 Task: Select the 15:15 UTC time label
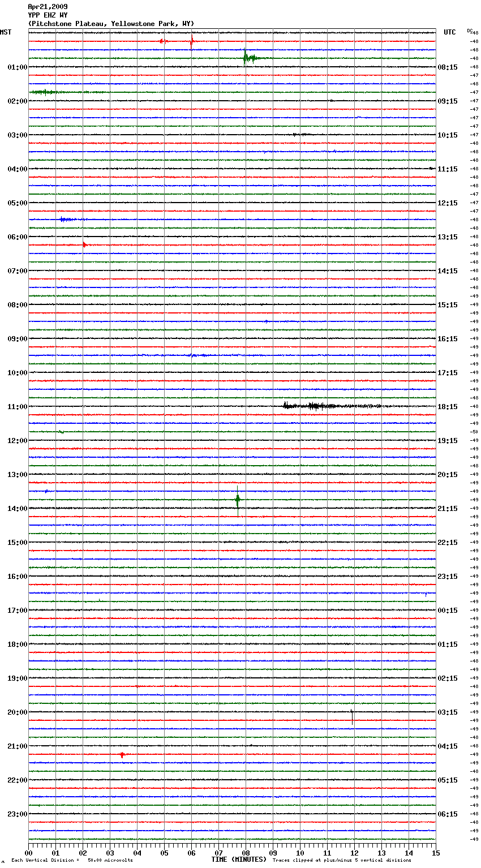(448, 305)
